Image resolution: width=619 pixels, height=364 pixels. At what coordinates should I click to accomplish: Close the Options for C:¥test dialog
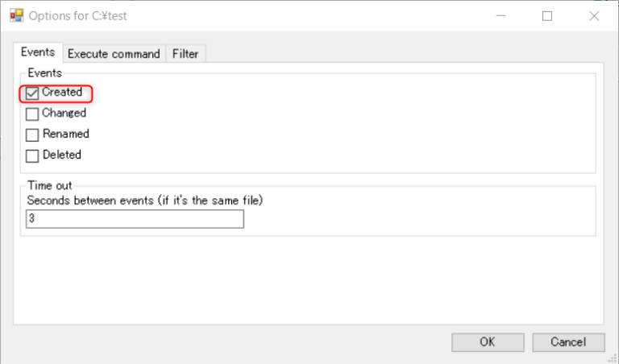tap(594, 15)
